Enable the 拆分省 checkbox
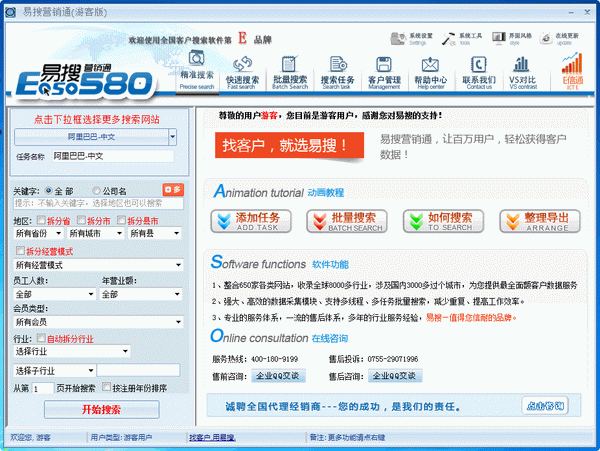The image size is (600, 451). 41,220
